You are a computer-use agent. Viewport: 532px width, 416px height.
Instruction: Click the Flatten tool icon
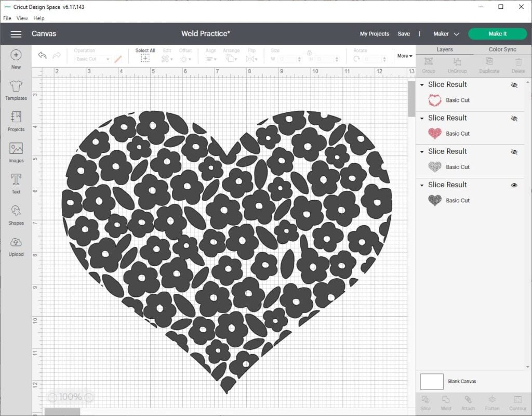pos(492,399)
